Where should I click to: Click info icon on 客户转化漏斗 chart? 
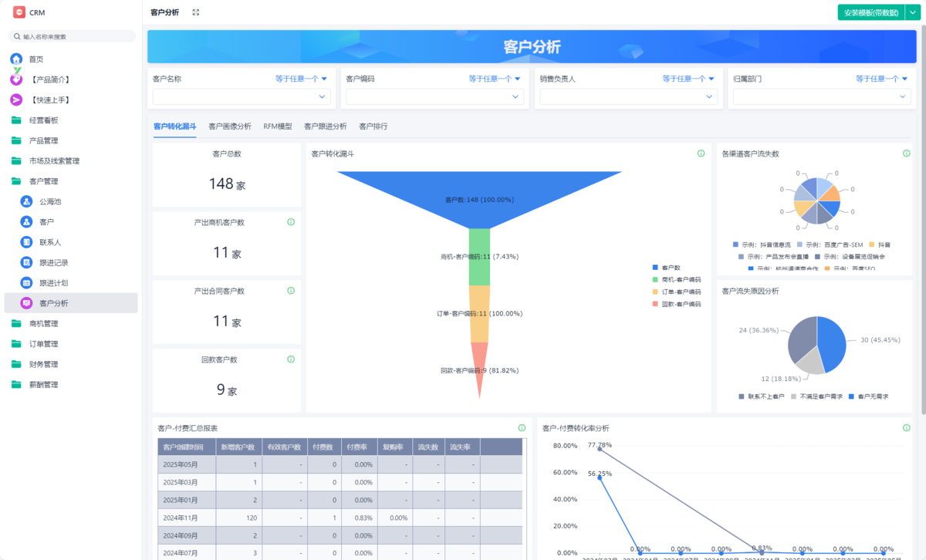tap(701, 153)
